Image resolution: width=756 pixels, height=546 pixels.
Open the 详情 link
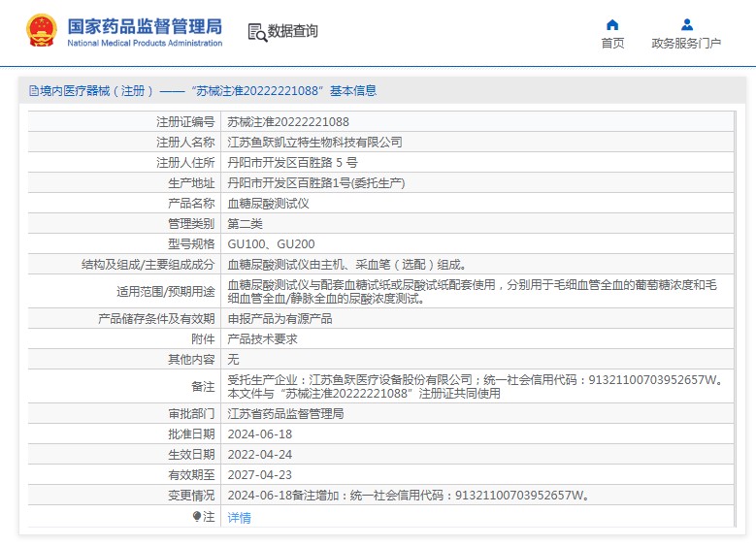click(239, 518)
